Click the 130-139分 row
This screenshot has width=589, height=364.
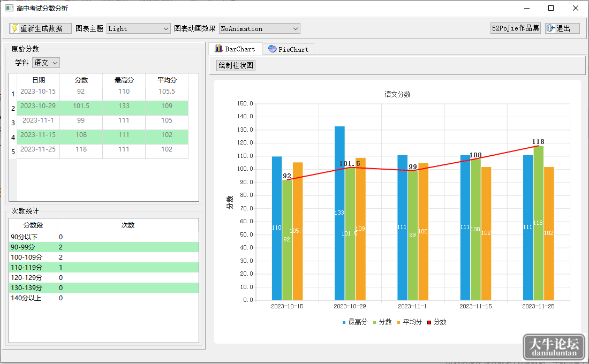(104, 288)
